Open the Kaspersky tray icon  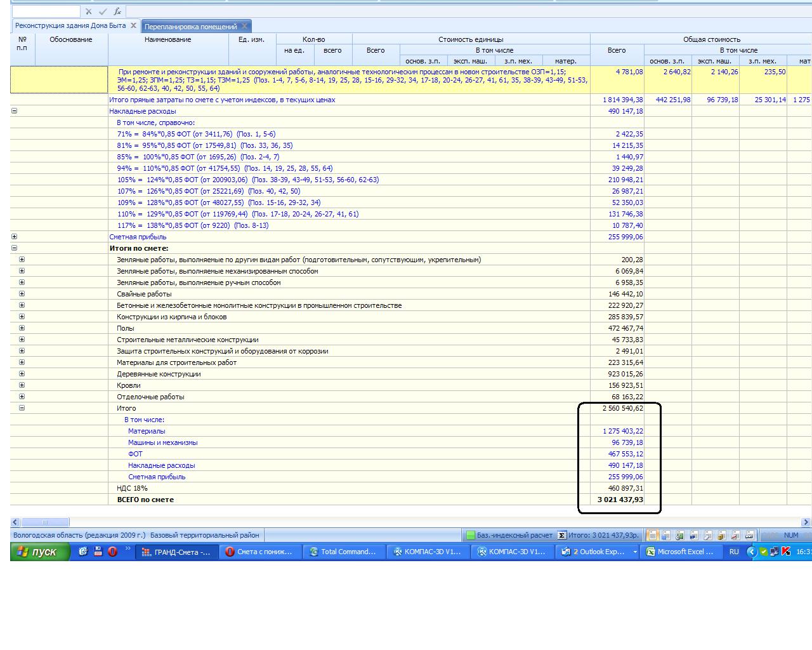787,552
